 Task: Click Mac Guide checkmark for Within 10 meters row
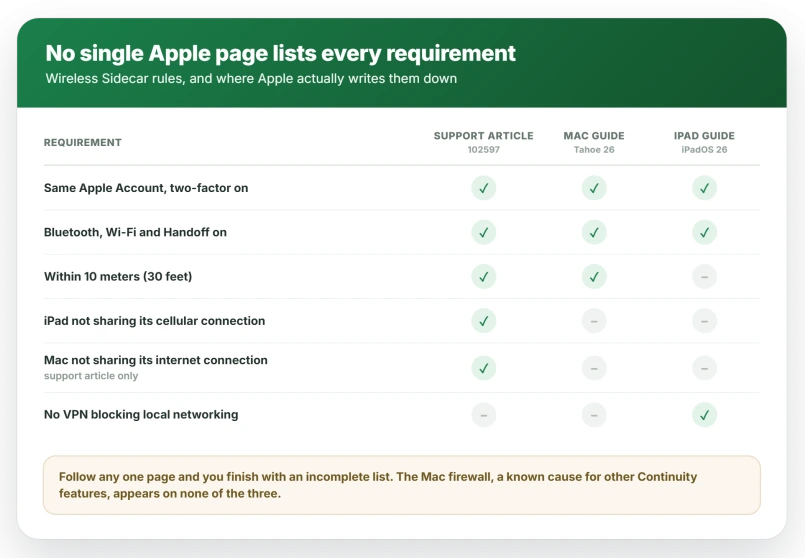pyautogui.click(x=594, y=277)
